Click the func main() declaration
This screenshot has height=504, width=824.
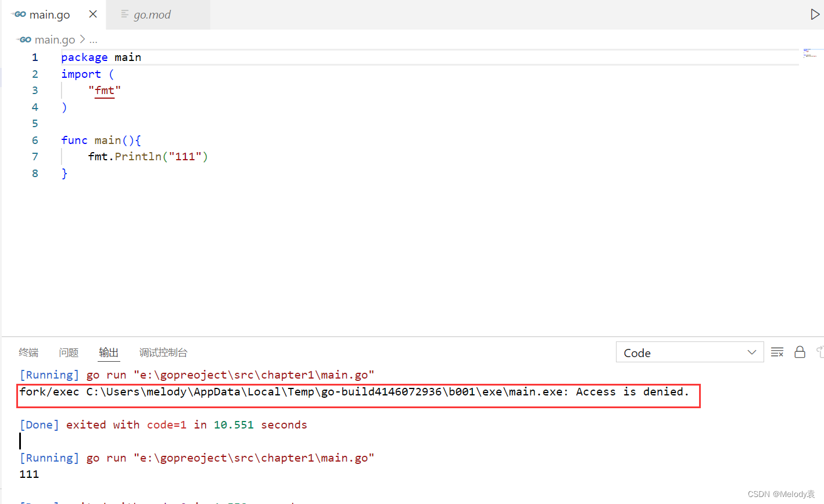[x=101, y=140]
